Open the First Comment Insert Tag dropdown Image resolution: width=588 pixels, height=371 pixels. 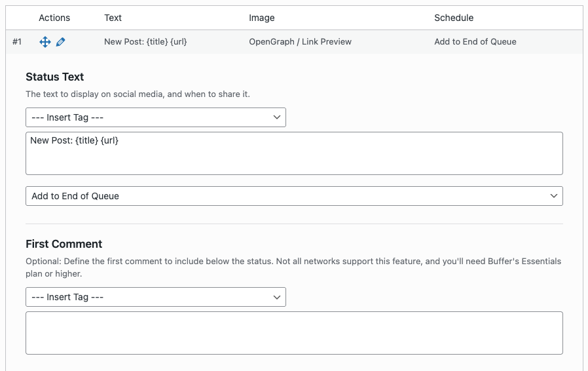(156, 297)
